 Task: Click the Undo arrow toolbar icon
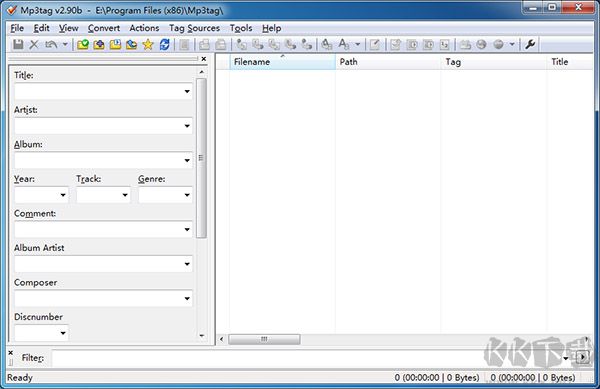click(x=51, y=44)
